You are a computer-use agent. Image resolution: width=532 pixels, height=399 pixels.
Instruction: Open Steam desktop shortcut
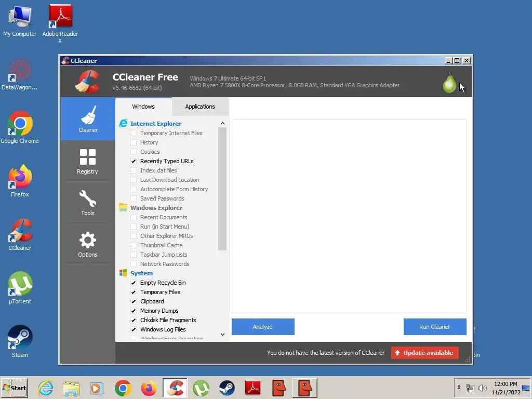(x=20, y=342)
